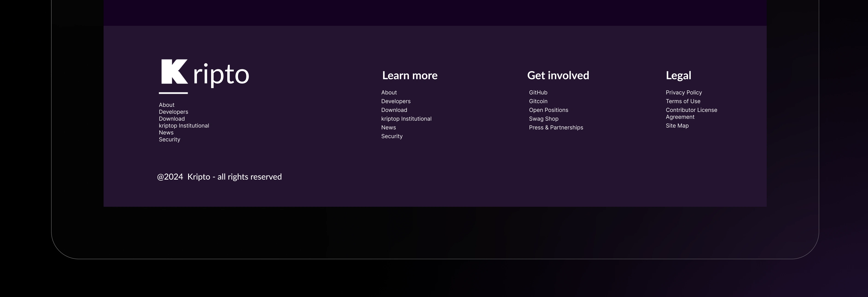Open kriptop Institutional link under the Kripto logo

[184, 126]
